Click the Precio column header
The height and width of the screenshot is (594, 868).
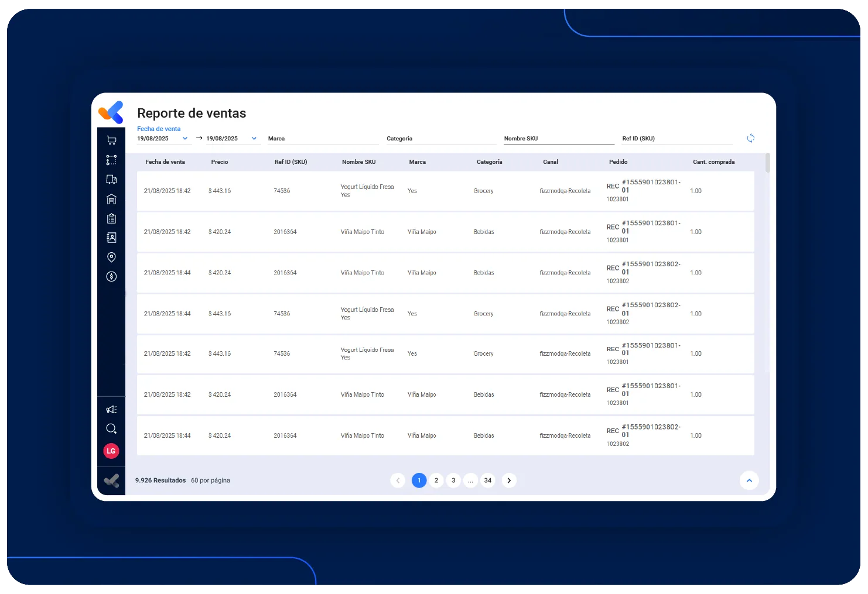pos(220,162)
